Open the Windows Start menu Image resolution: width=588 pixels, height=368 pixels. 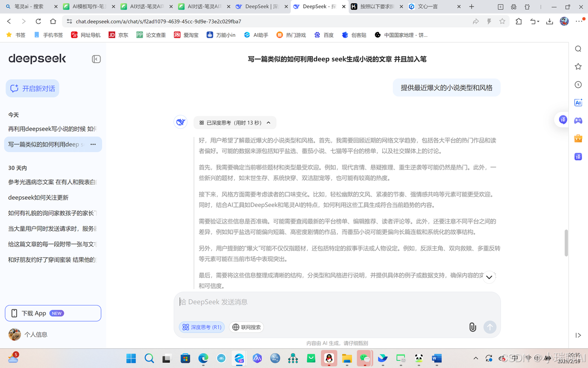pyautogui.click(x=131, y=358)
